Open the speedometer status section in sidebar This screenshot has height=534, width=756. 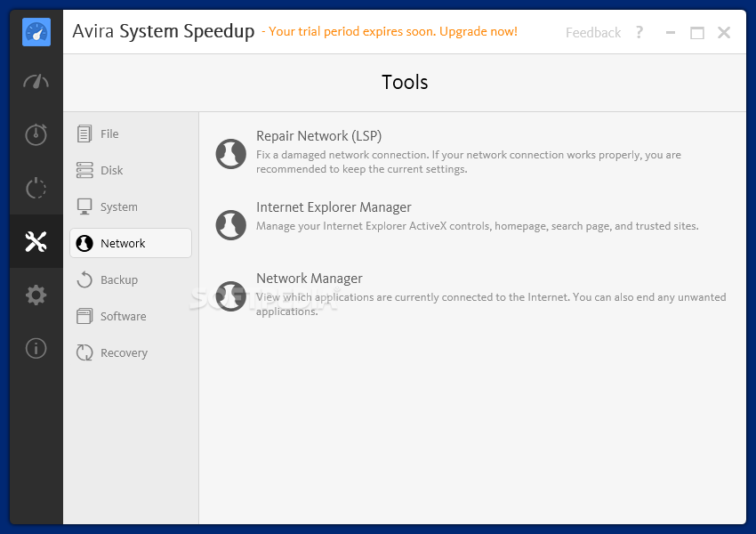[36, 82]
